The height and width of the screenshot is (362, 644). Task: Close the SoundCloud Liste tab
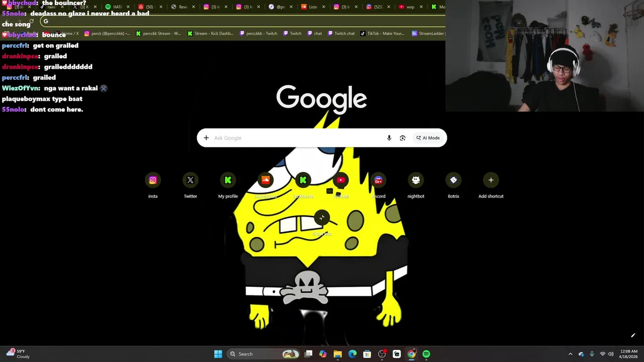pos(324,7)
